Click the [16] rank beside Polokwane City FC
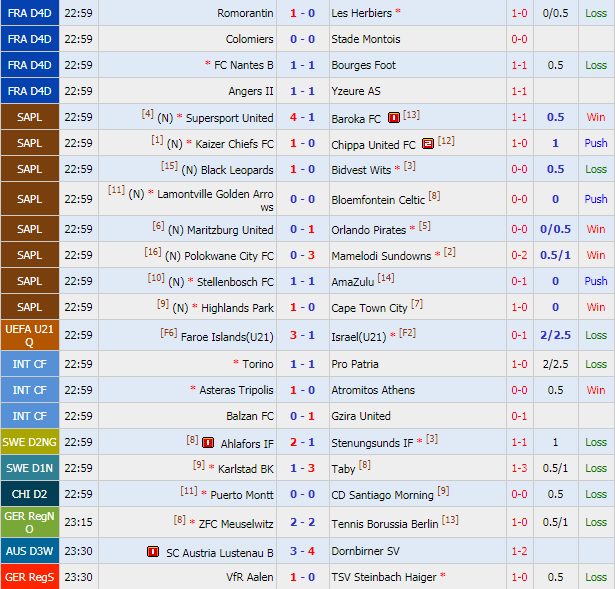The height and width of the screenshot is (589, 615). (x=153, y=252)
